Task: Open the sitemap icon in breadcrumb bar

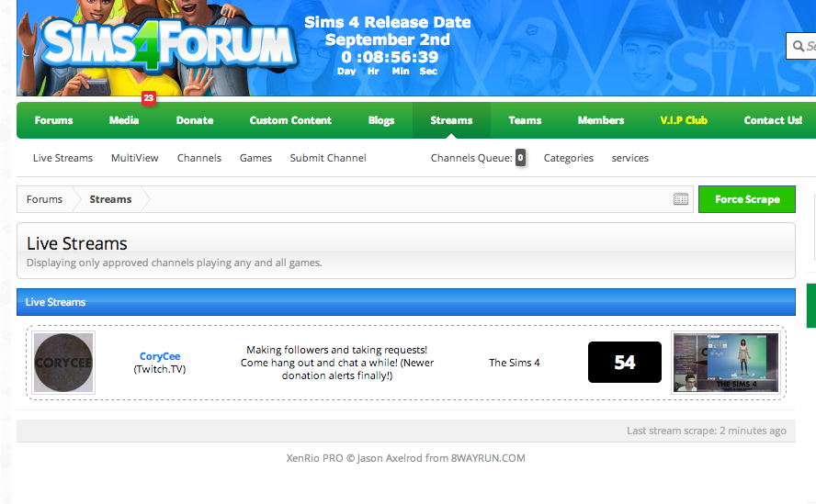Action: click(681, 199)
